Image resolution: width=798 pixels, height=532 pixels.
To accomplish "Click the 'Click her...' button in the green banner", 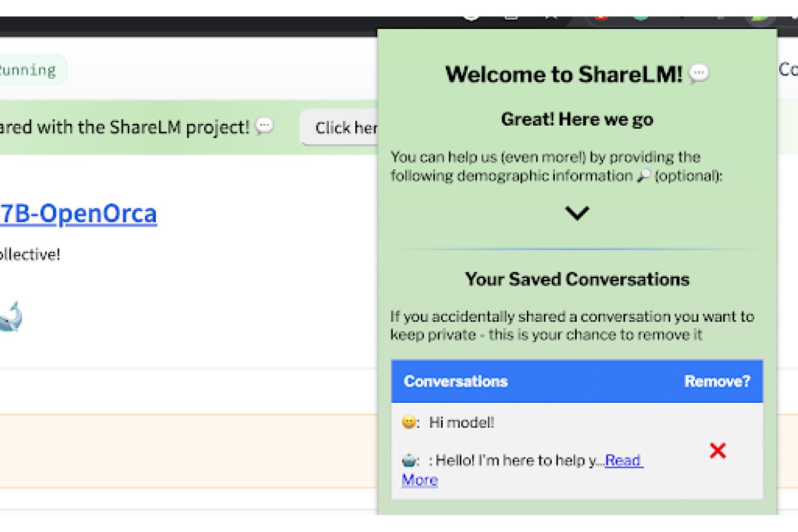I will click(x=339, y=127).
